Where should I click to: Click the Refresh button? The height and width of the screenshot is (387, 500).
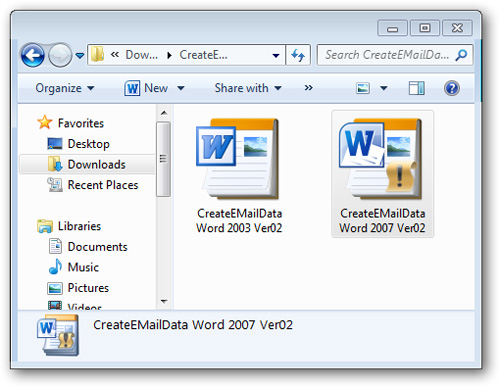298,55
